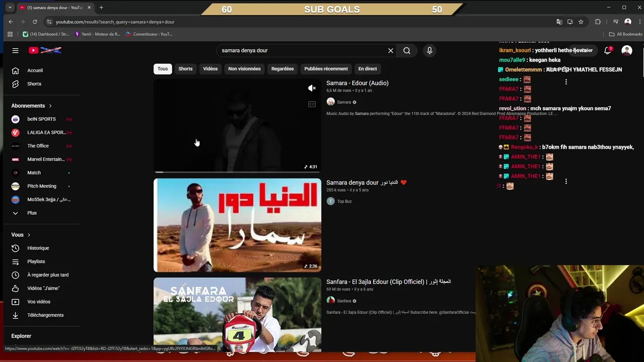The image size is (644, 362).
Task: Run search with the magnifier button
Action: tap(407, 50)
